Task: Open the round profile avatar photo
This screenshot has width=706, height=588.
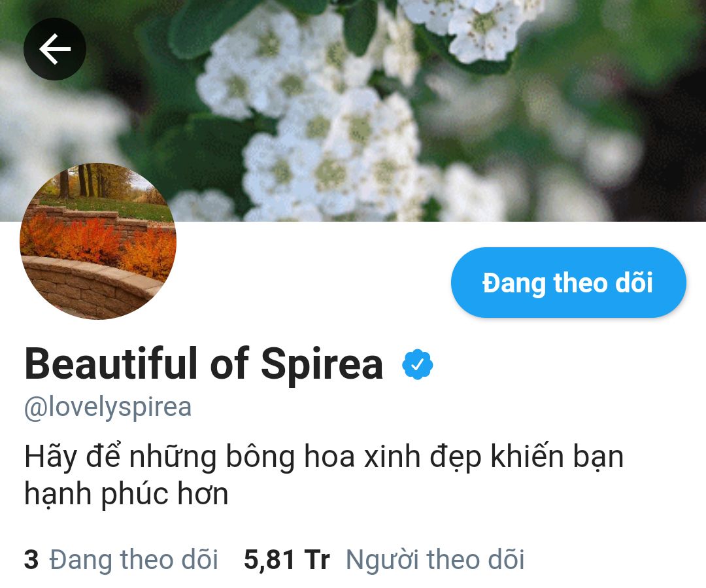Action: tap(98, 241)
